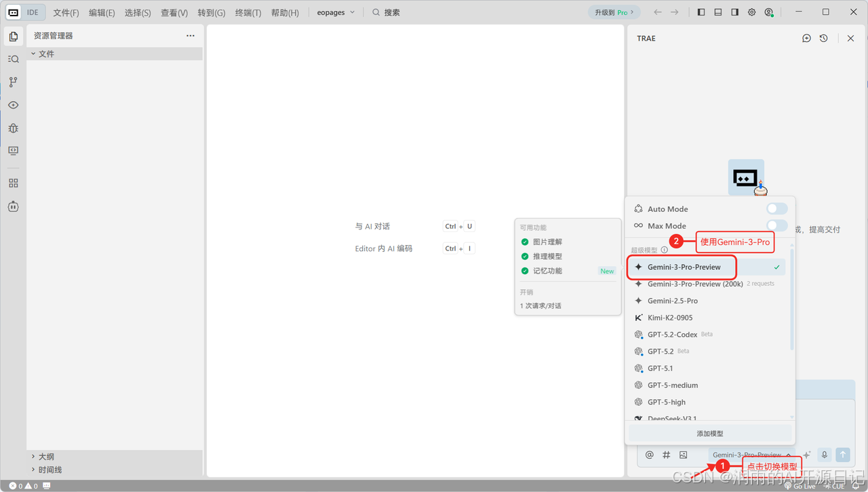Open the 转到(G) menu

[x=212, y=13]
